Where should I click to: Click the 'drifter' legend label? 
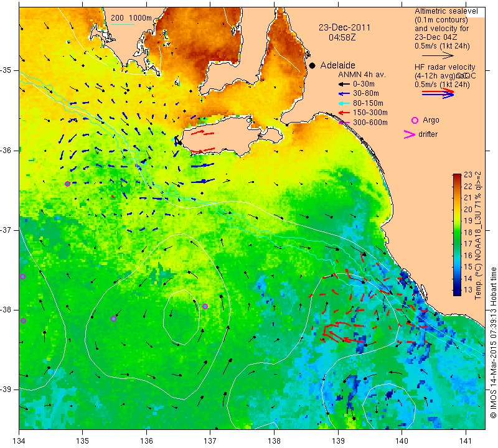[428, 134]
